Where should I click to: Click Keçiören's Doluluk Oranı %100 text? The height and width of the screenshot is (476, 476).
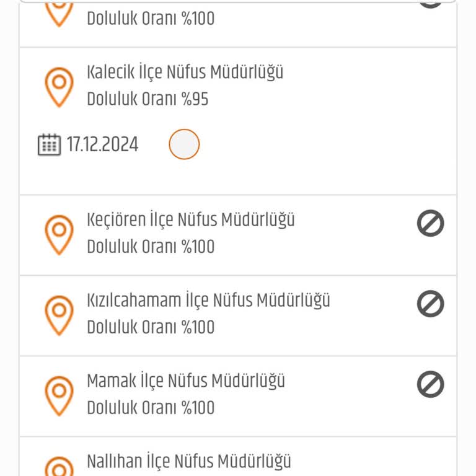pos(151,247)
